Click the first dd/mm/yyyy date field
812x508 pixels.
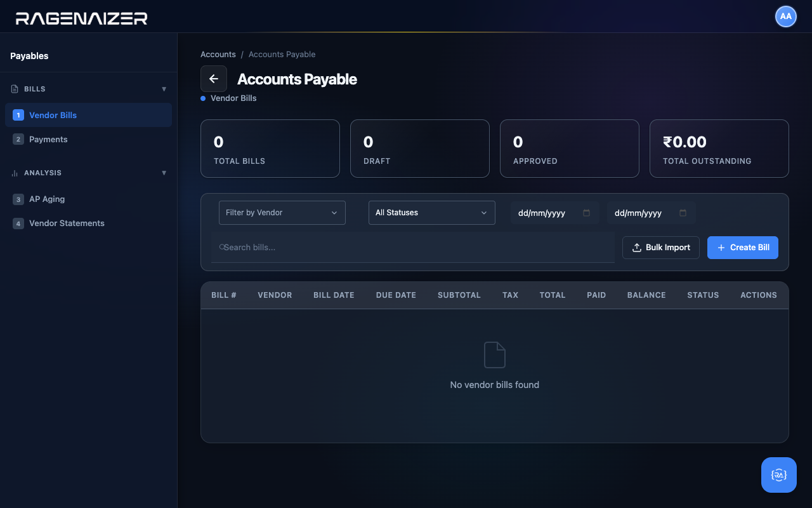555,213
